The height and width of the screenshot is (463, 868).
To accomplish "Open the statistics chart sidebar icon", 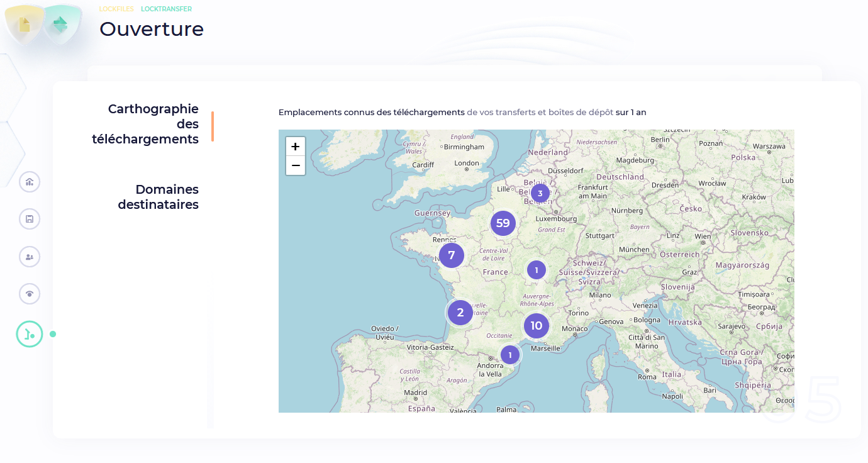I will [x=30, y=182].
